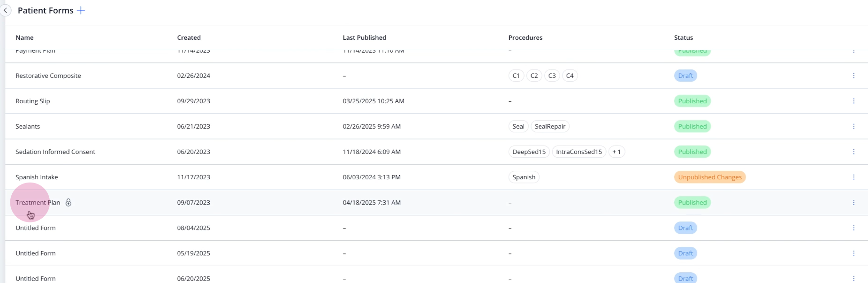868x283 pixels.
Task: Click the Procedures column header
Action: 525,38
